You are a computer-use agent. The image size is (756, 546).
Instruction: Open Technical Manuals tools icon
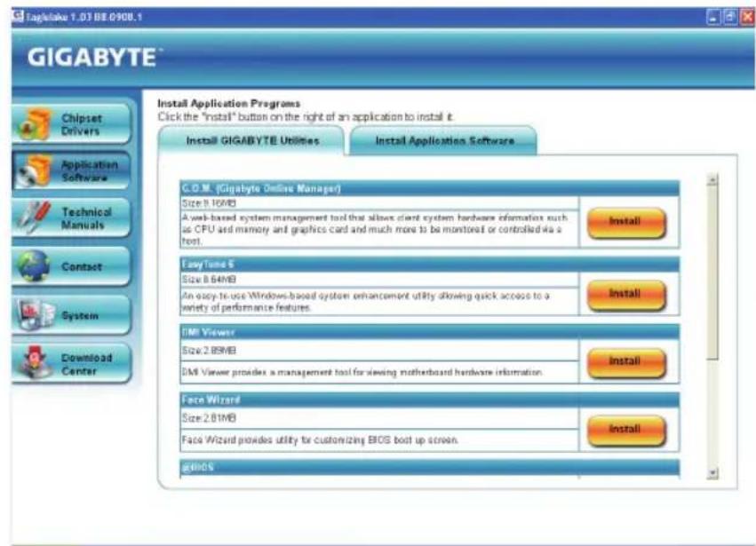34,218
